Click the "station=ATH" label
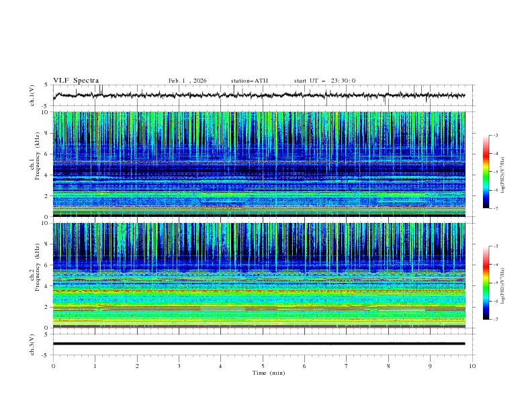Screen dimensions: 532x411 249,81
